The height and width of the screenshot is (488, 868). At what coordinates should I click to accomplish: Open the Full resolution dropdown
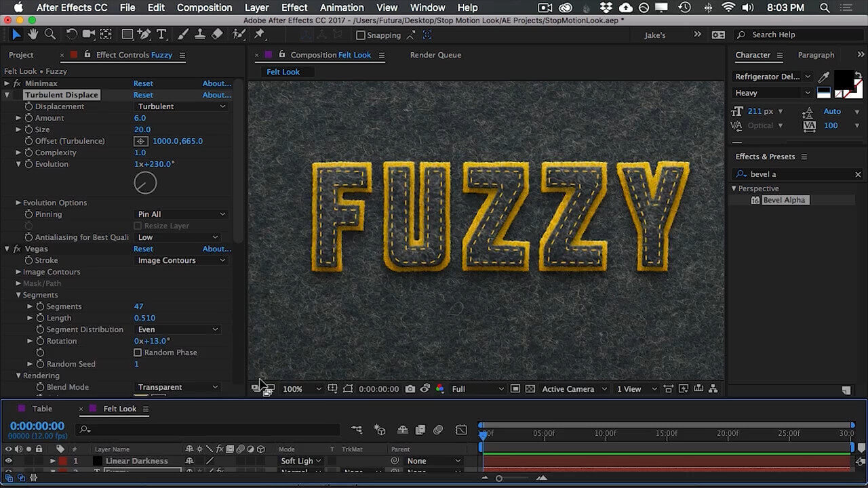(477, 389)
